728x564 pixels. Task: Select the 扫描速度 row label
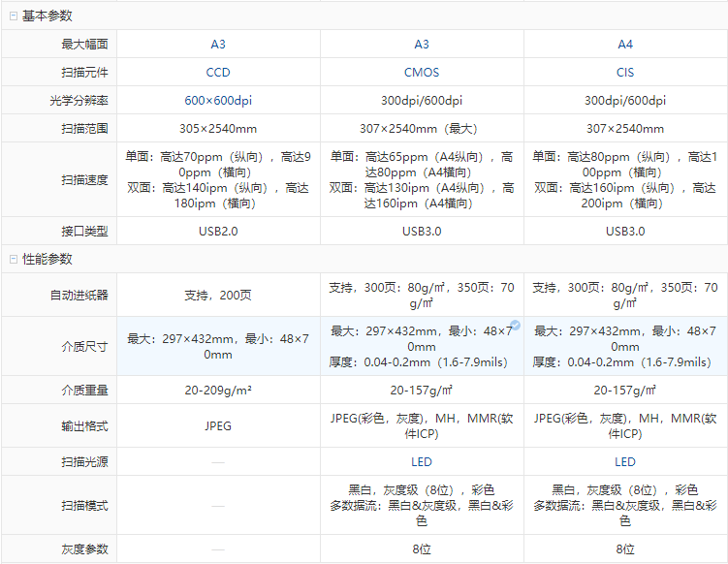point(84,179)
